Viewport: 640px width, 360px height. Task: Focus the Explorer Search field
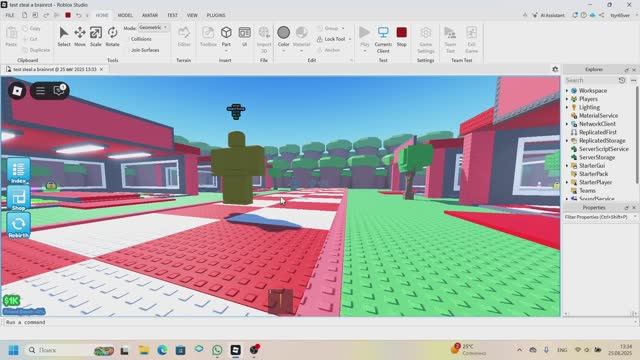(x=591, y=80)
